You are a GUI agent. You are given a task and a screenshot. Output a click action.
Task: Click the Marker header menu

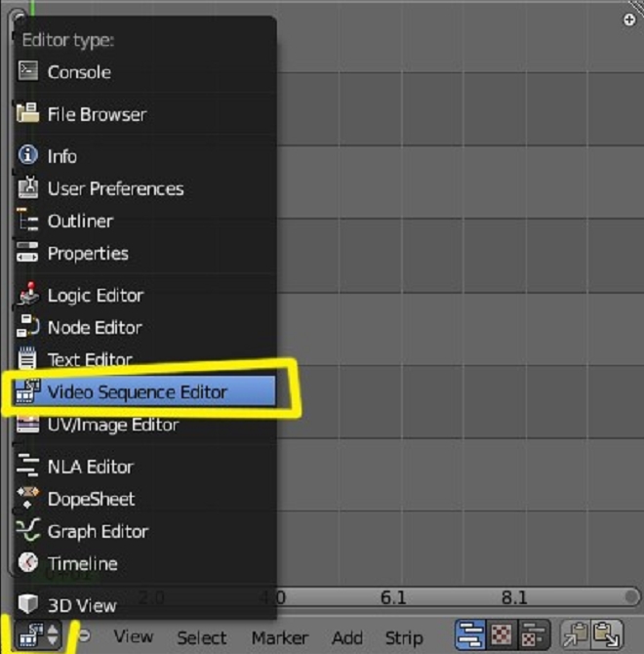(280, 637)
